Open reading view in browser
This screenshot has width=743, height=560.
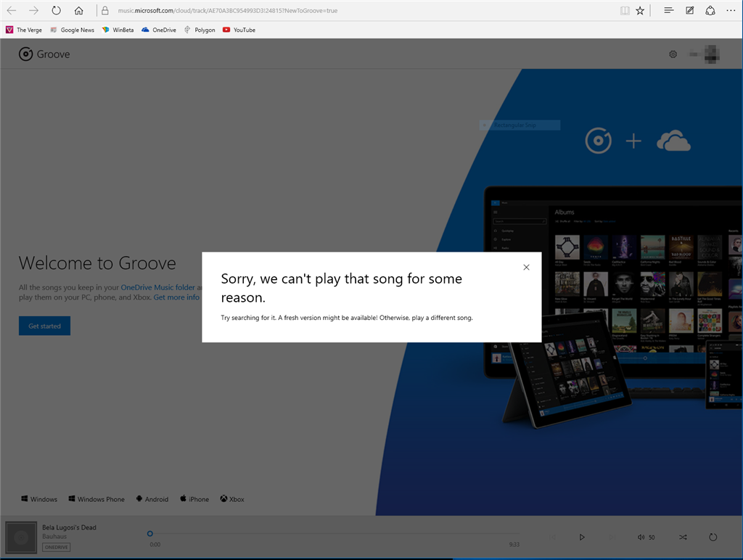625,10
